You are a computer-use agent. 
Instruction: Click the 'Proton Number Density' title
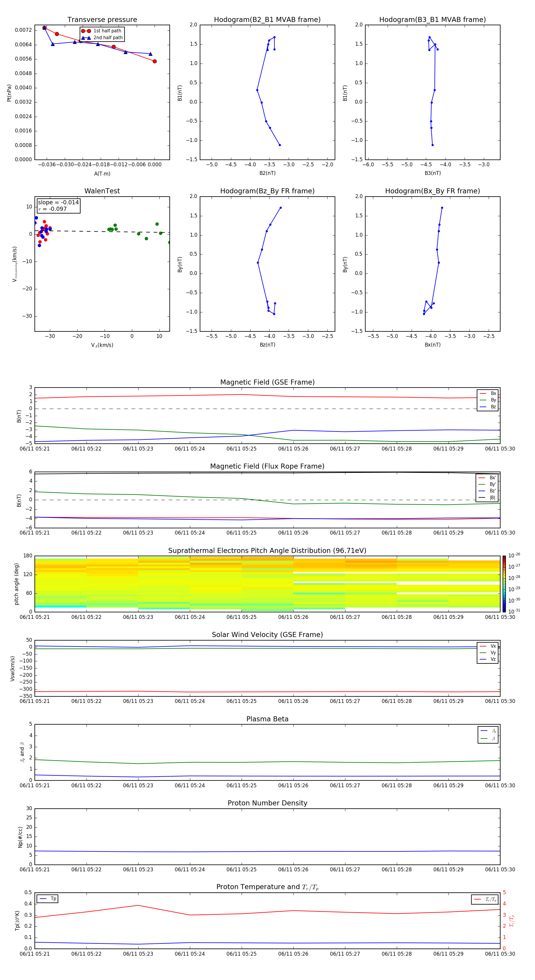coord(267,803)
